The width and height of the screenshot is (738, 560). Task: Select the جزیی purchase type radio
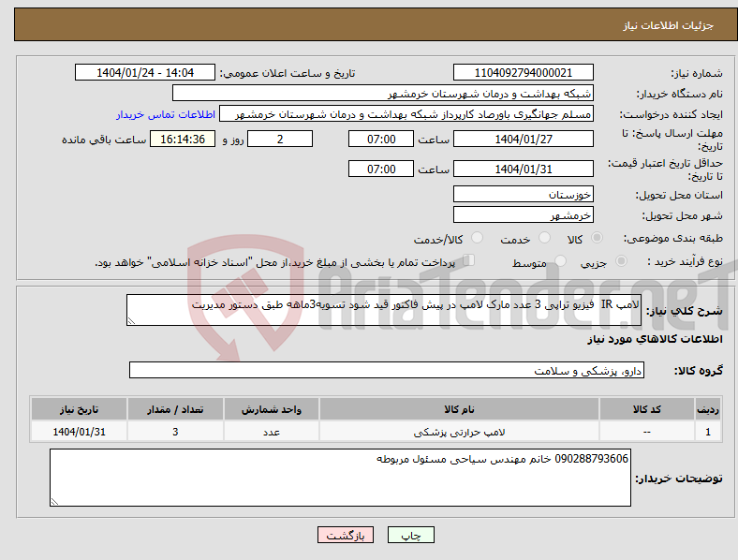(621, 261)
